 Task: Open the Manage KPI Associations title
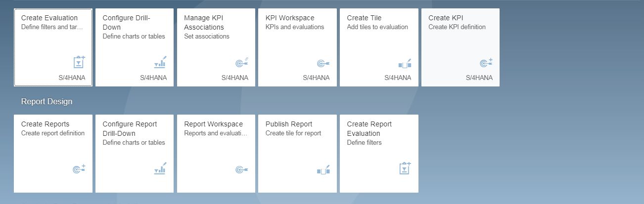[x=205, y=22]
